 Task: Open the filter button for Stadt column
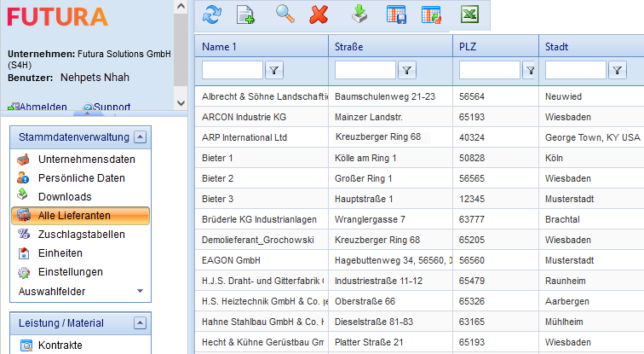coord(617,70)
